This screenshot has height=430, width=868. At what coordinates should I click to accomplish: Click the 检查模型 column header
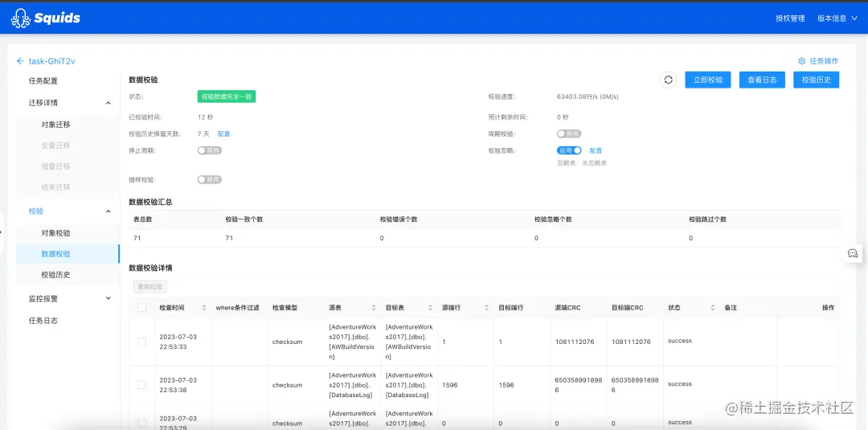(285, 308)
